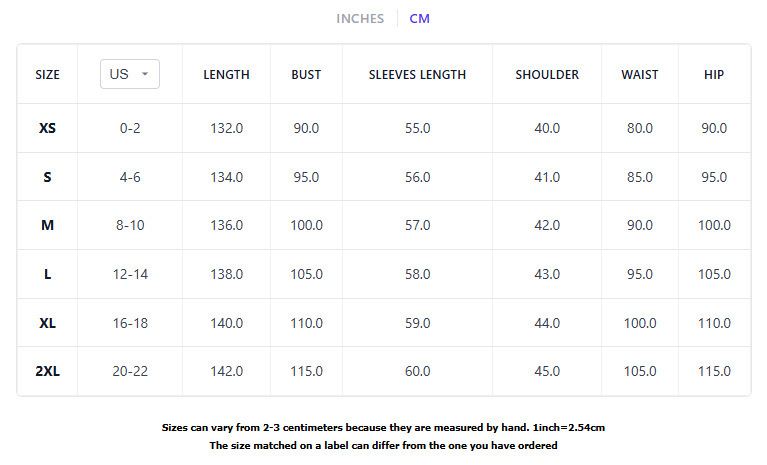Click the US size 12-14 cell
Viewport: 767px width, 465px height.
coord(130,274)
